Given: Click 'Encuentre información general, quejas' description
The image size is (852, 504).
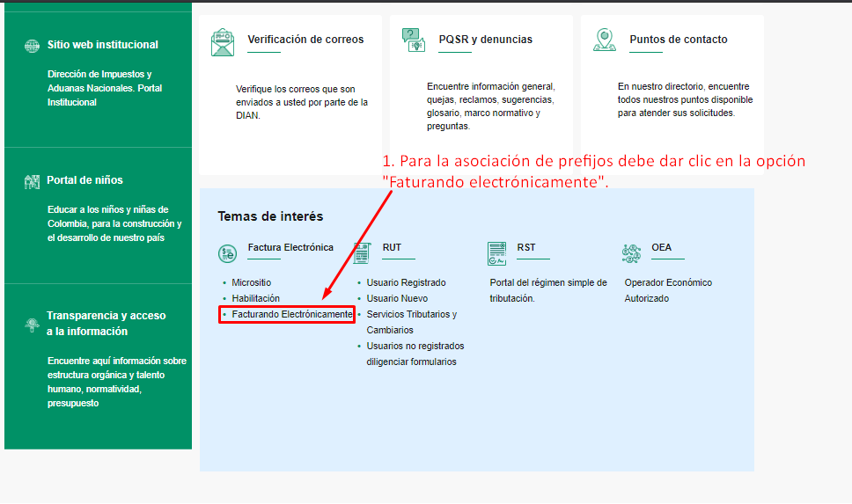Looking at the screenshot, I should pyautogui.click(x=490, y=106).
